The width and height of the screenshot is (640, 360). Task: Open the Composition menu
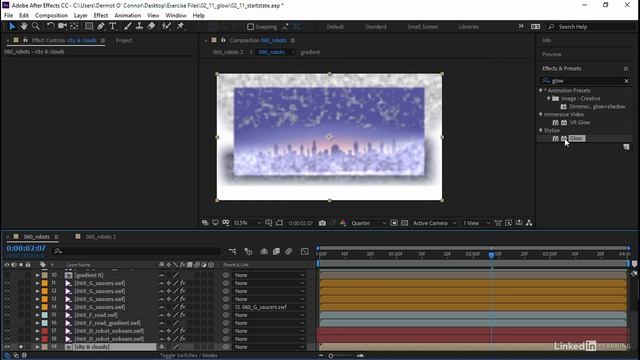point(51,16)
